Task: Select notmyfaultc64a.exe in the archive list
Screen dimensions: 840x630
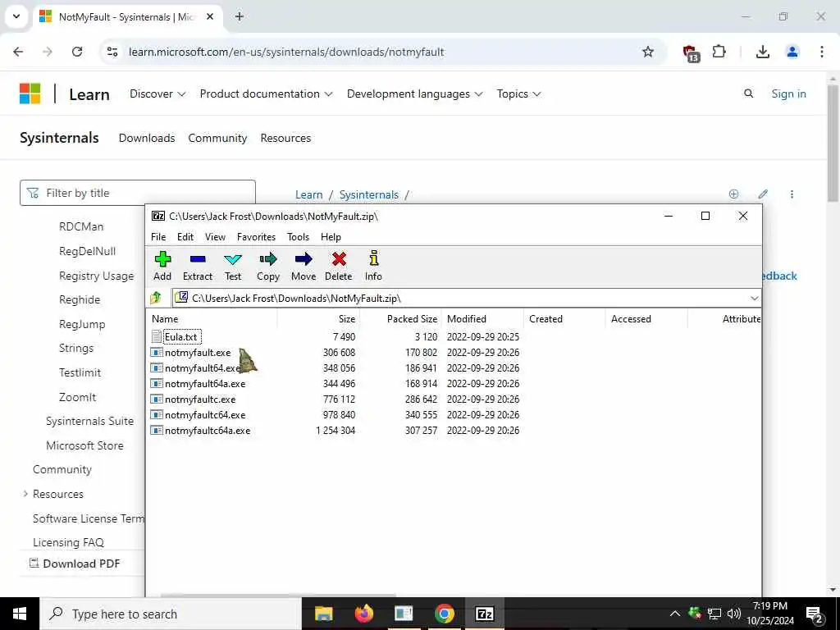Action: point(208,430)
